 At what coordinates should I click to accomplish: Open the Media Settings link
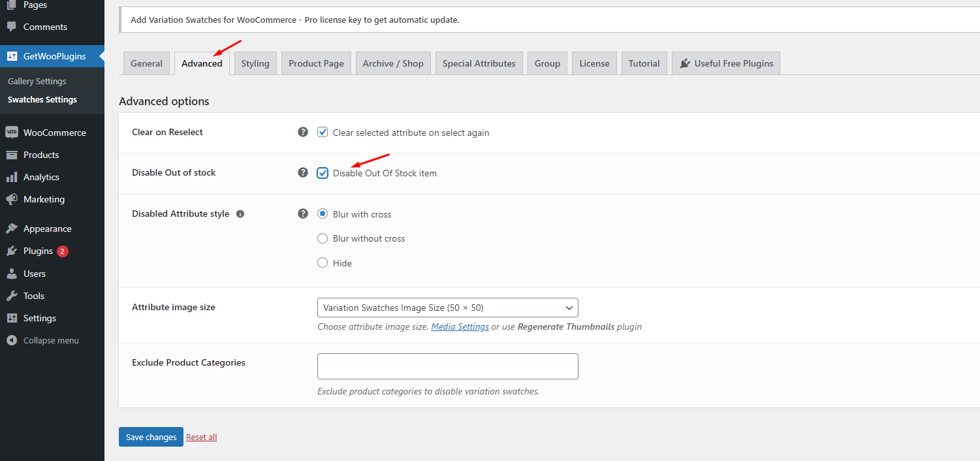(x=460, y=326)
